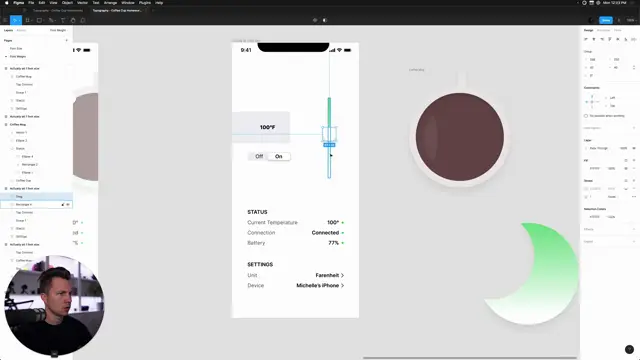Screen dimensions: 640x360
Task: Expand the Export section plus
Action: point(634,242)
